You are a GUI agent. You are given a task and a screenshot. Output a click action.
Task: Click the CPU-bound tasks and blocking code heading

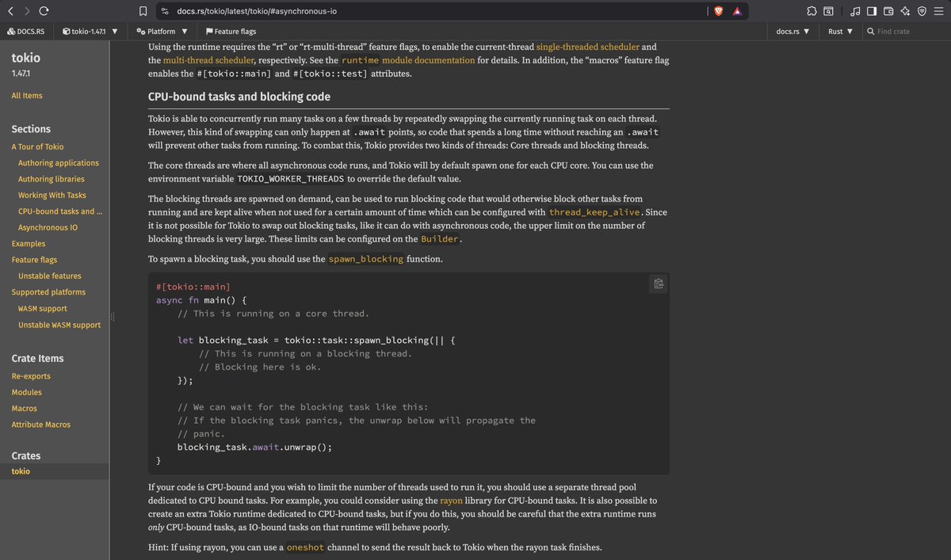coord(239,97)
